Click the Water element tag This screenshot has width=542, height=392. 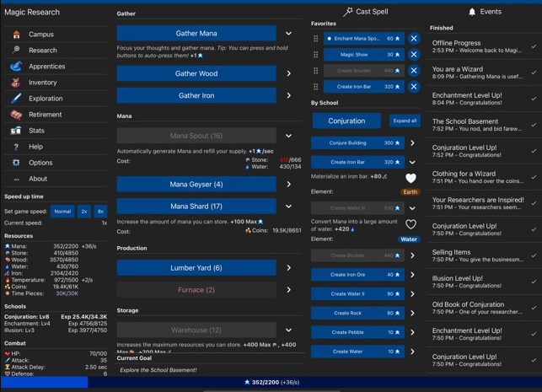pyautogui.click(x=409, y=239)
